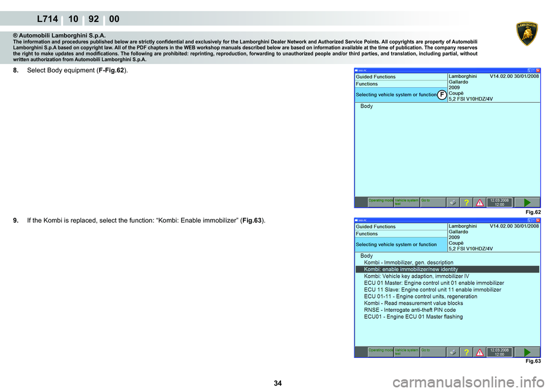The image size is (554, 392).
Task: Select ECU 01-11 Engine control units, regeneration
Action: point(421,296)
